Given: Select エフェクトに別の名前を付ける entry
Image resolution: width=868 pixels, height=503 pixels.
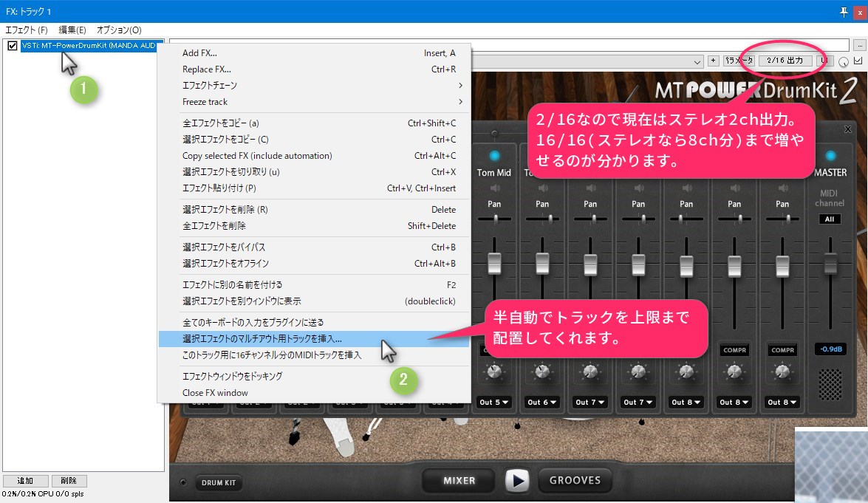Looking at the screenshot, I should tap(315, 284).
